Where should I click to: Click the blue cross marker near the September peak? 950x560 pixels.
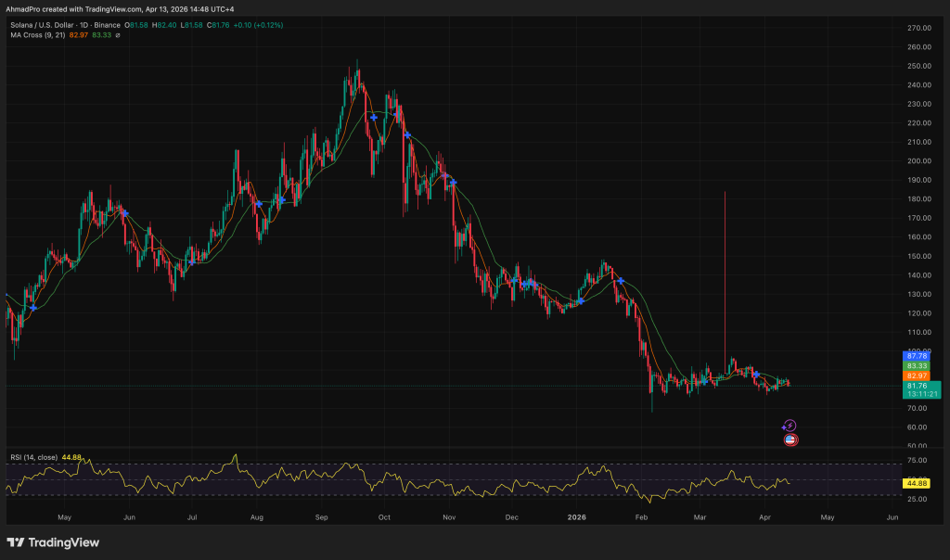374,118
